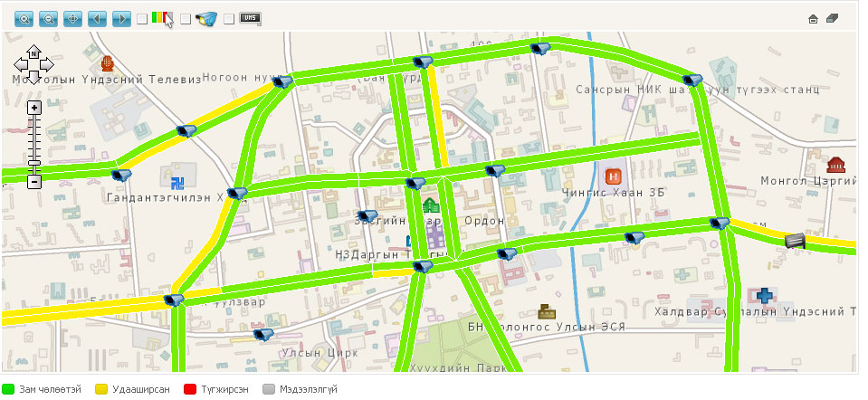Click the eraser icon at top right

click(x=833, y=19)
